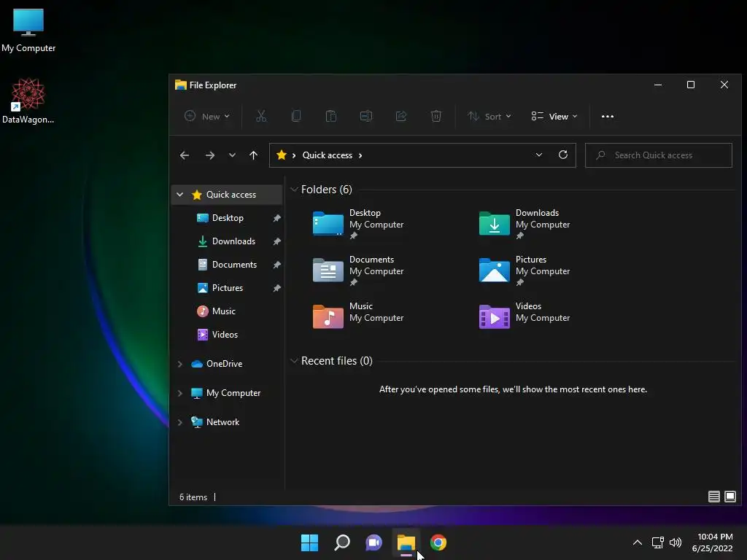Show hidden system tray icons
Viewport: 747px width, 560px height.
pyautogui.click(x=638, y=542)
